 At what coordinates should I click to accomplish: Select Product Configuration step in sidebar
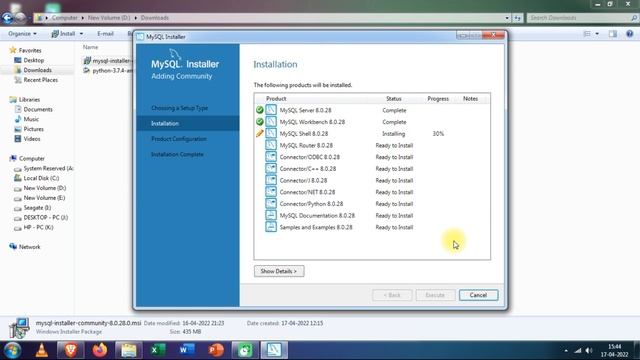point(179,139)
